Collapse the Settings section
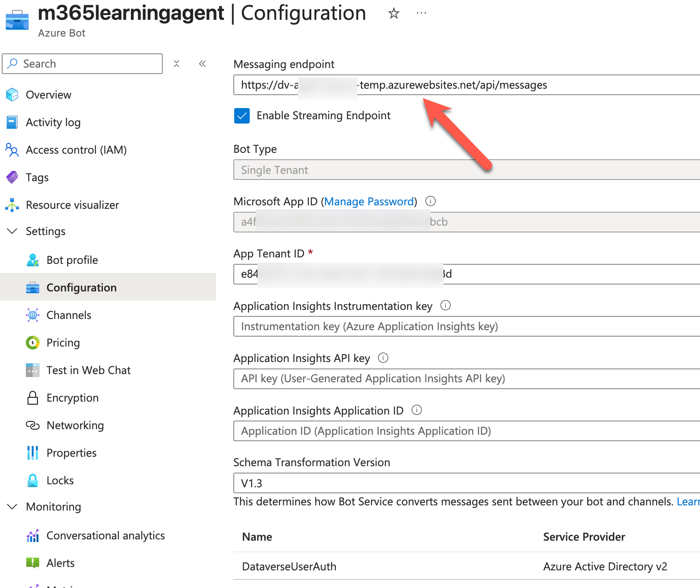The height and width of the screenshot is (588, 700). pos(12,231)
